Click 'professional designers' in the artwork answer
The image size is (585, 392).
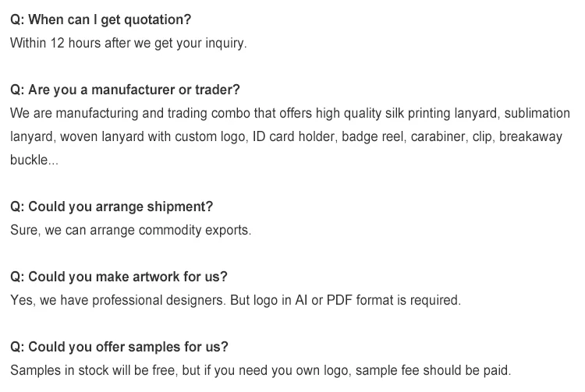(158, 300)
